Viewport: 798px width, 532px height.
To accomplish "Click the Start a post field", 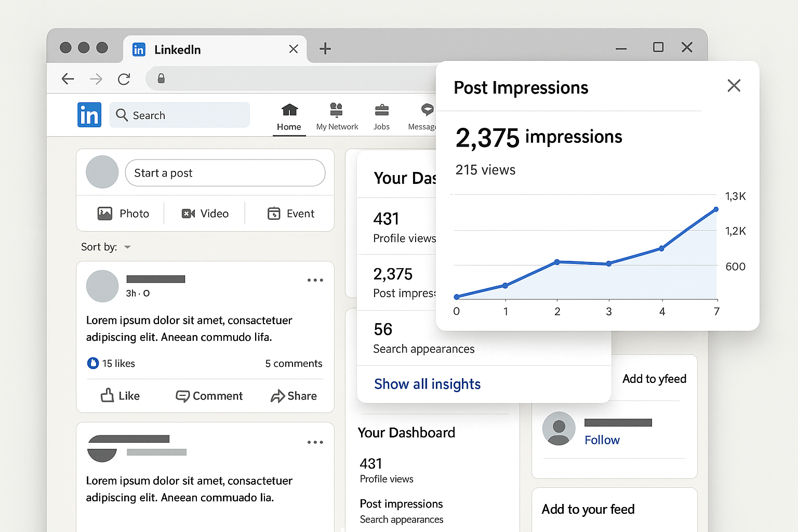I will point(225,173).
